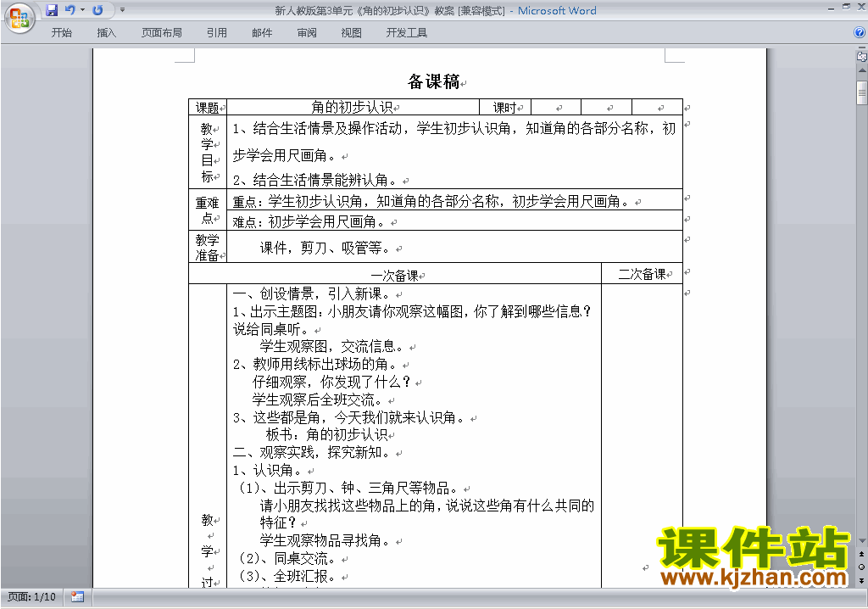Open the Office Button menu

19,18
